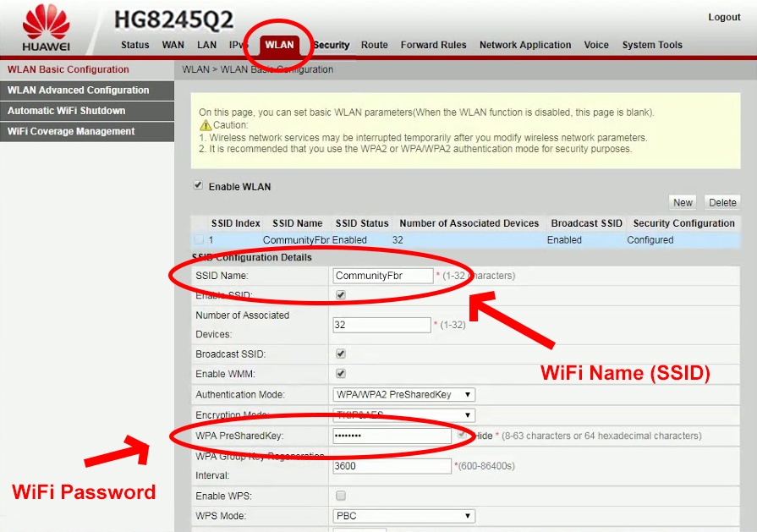Select WiFi Coverage Management sidebar item
The image size is (757, 532).
(71, 132)
